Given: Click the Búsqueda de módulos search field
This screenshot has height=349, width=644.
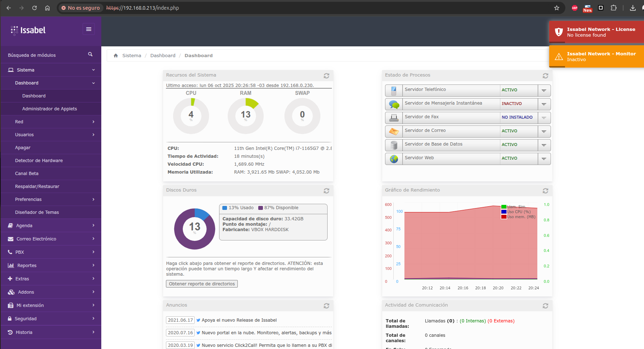Looking at the screenshot, I should click(x=45, y=55).
